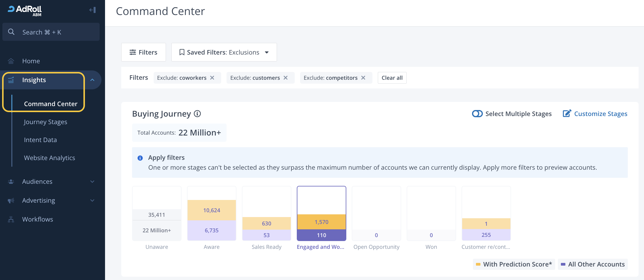Remove the Exclude: competitors filter chip
The height and width of the screenshot is (280, 644).
[363, 78]
